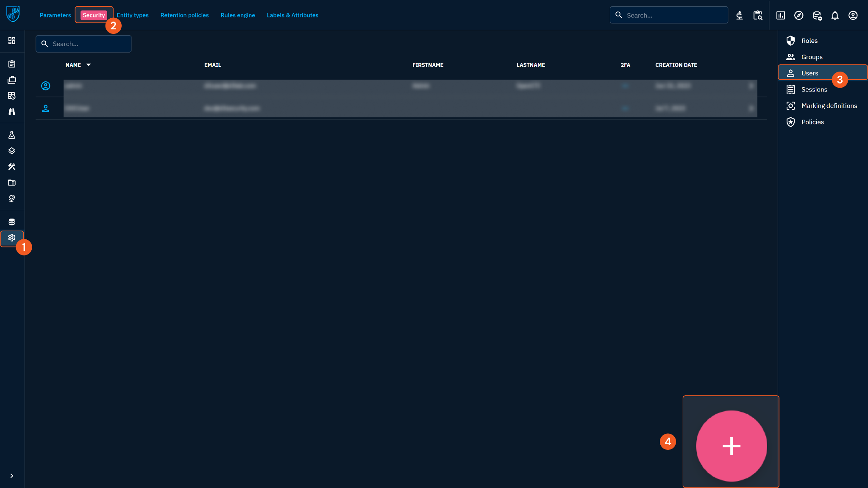Open the notifications bell icon
868x488 pixels.
(x=835, y=16)
